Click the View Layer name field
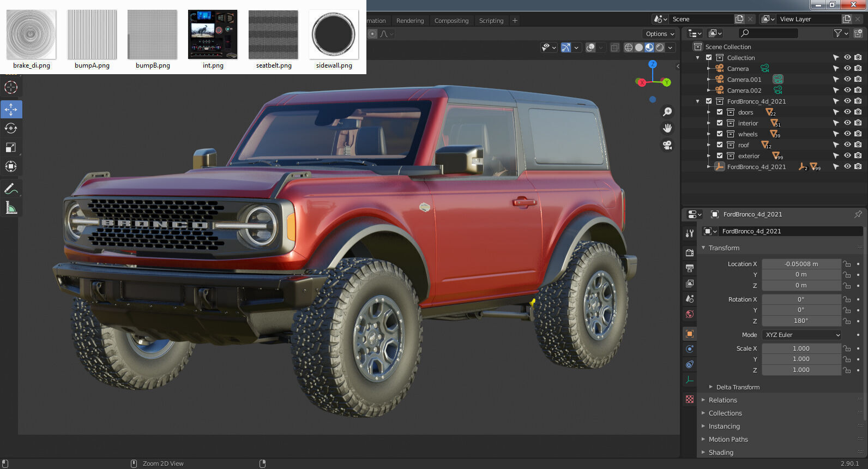 click(x=809, y=19)
